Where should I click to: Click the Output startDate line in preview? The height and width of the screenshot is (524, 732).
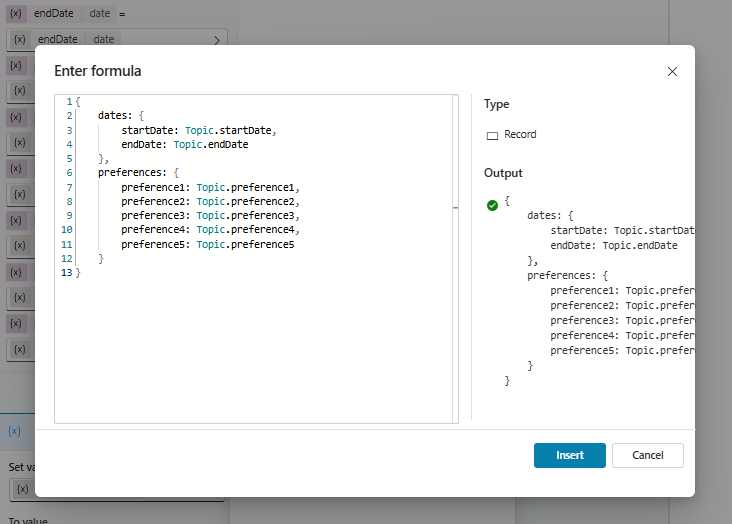(x=620, y=230)
